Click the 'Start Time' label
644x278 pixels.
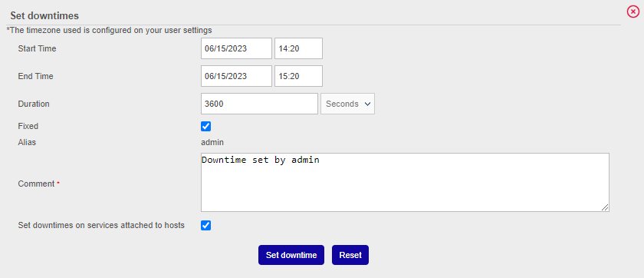coord(37,48)
